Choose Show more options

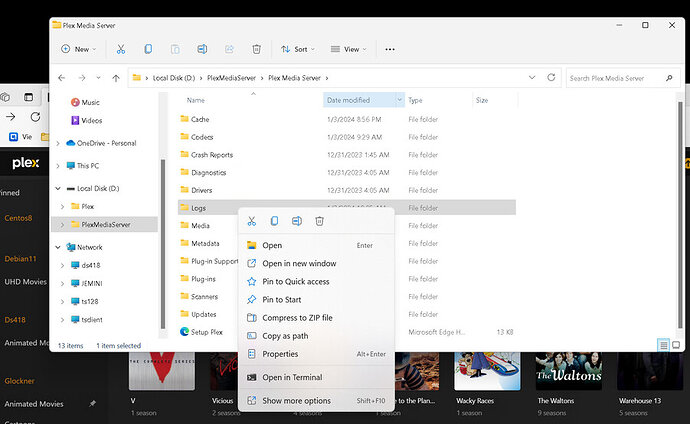pos(316,401)
